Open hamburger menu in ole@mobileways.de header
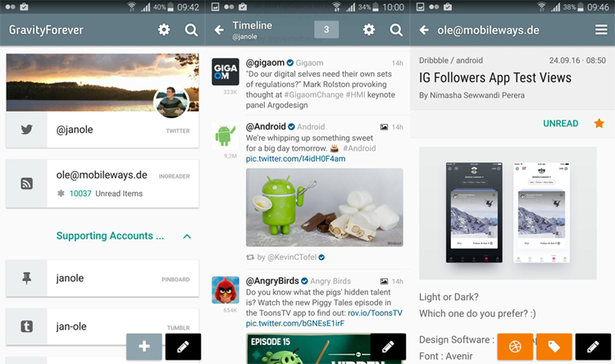The width and height of the screenshot is (615, 364). click(601, 30)
